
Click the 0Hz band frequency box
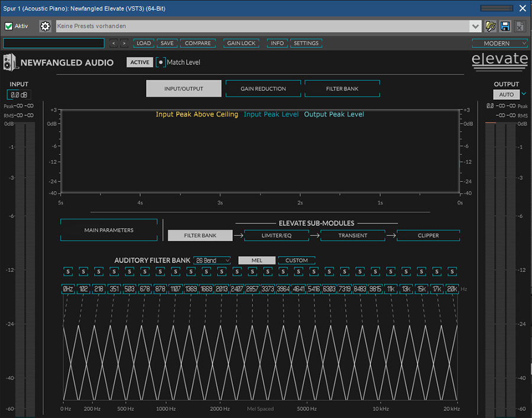pos(68,289)
